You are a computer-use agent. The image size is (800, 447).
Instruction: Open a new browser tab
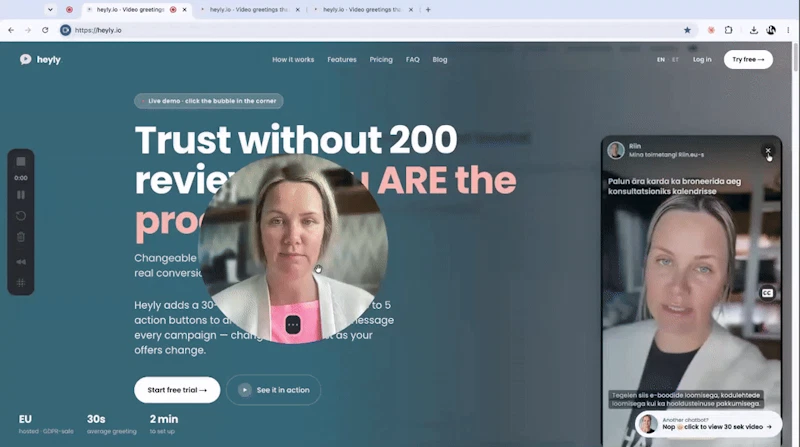pos(428,9)
